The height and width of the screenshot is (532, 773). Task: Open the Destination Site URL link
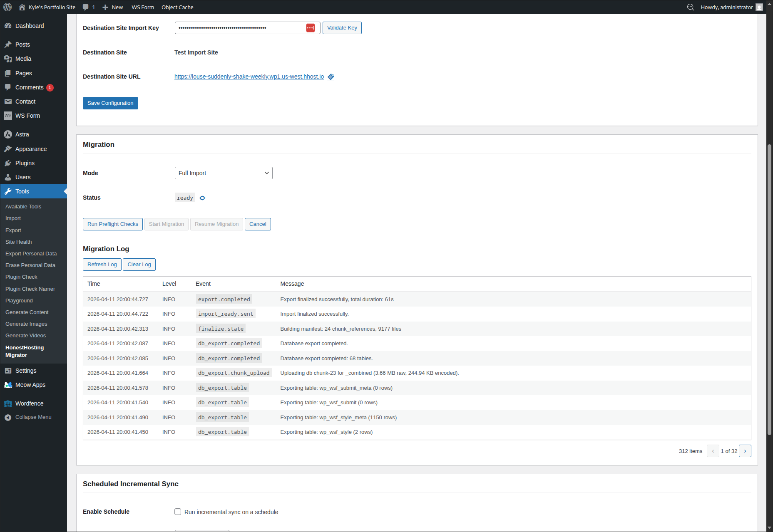(249, 77)
